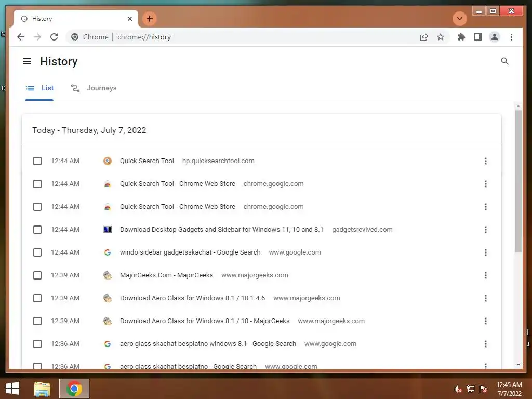532x399 pixels.
Task: Open actions menu for first Web Store entry
Action: point(486,184)
